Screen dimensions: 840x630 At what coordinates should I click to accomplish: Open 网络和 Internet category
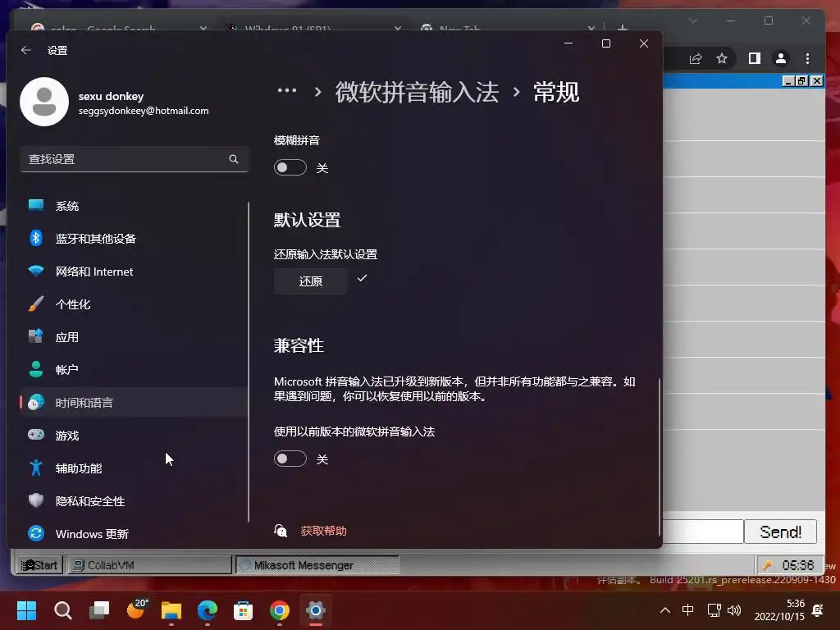point(134,272)
